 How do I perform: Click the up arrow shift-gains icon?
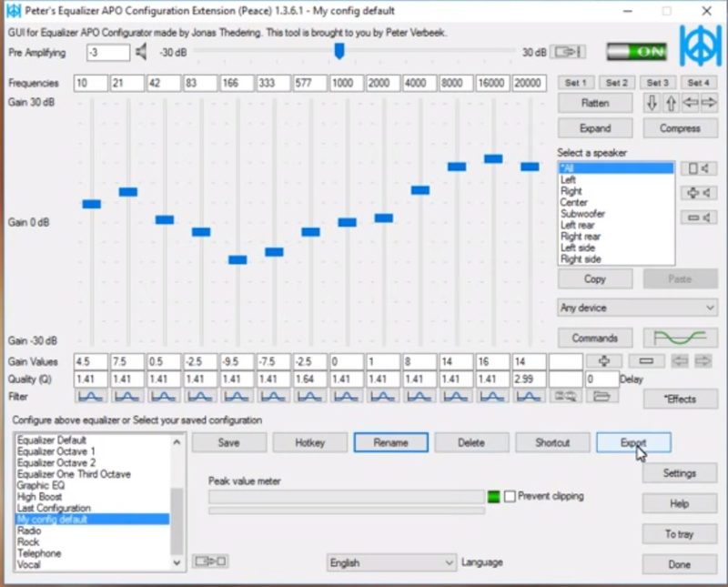coord(671,103)
